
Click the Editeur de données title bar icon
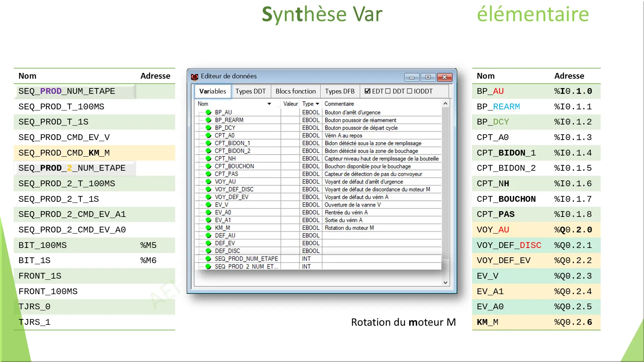(x=195, y=77)
